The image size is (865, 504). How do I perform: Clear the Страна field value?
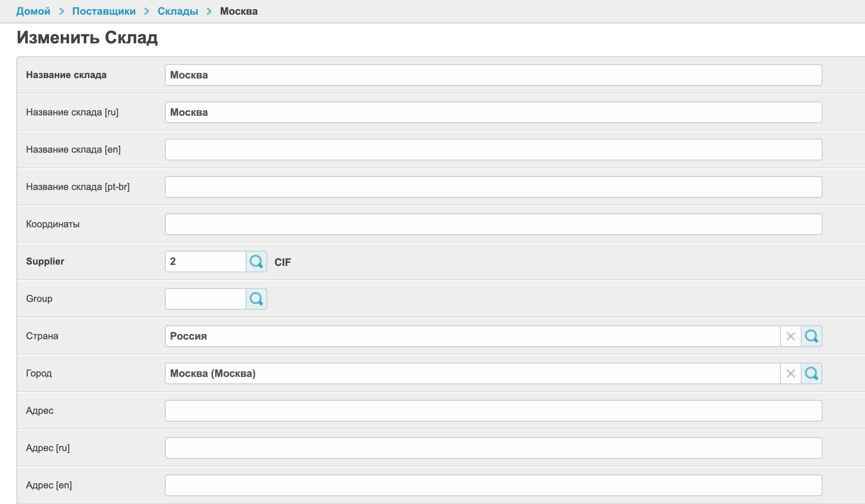(790, 336)
